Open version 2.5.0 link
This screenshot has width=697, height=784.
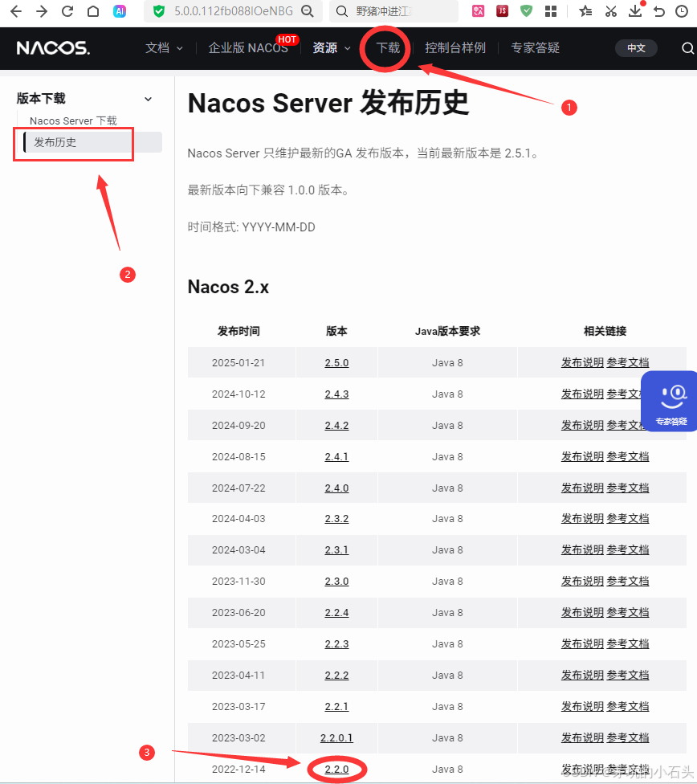336,362
